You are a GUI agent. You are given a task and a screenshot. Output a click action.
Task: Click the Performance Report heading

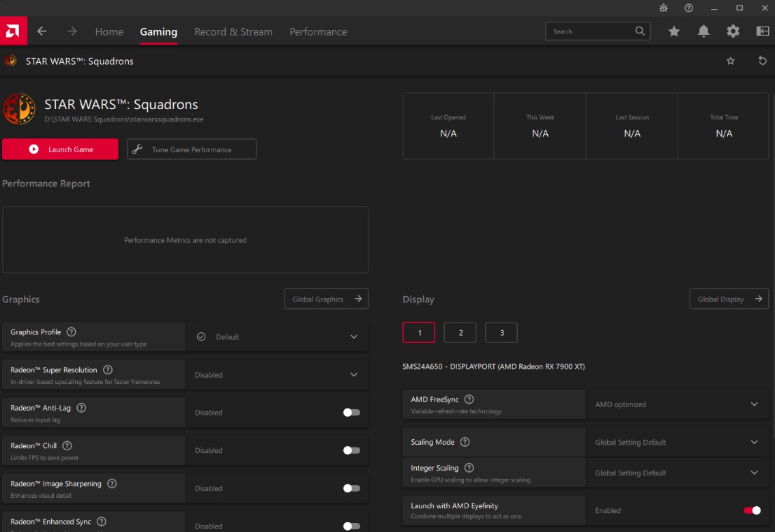tap(46, 183)
